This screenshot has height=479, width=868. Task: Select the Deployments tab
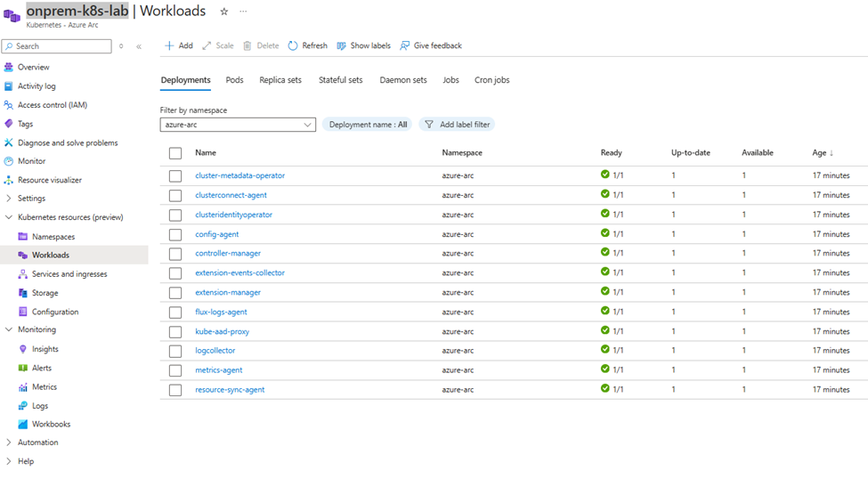click(x=185, y=80)
